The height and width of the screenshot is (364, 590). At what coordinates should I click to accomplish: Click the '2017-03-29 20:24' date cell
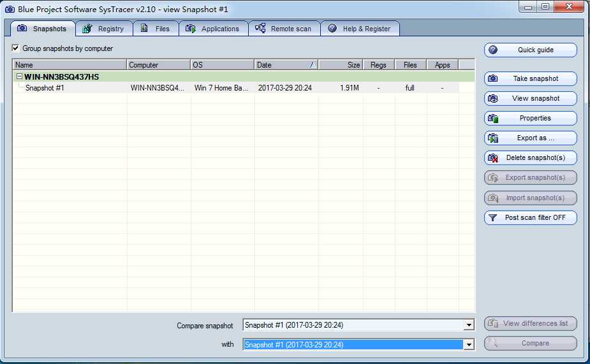285,88
